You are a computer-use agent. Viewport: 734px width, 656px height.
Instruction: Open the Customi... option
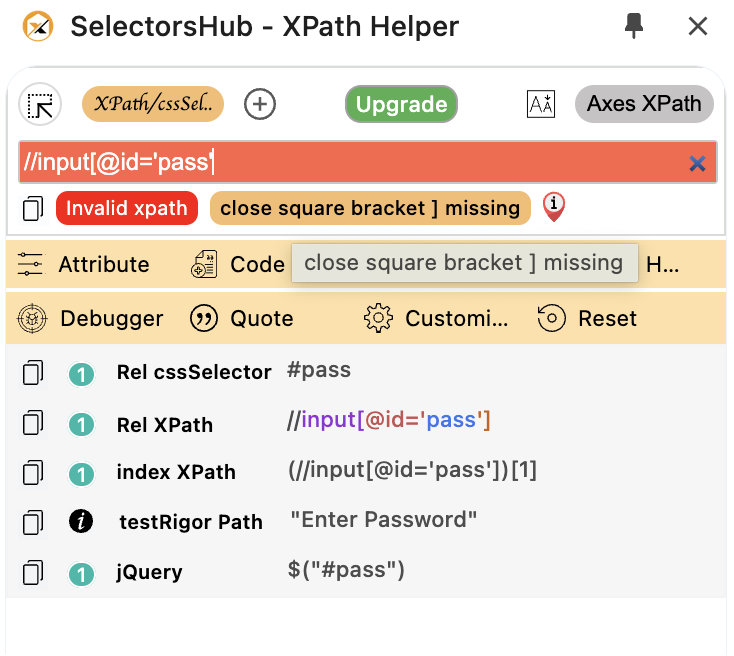(456, 319)
